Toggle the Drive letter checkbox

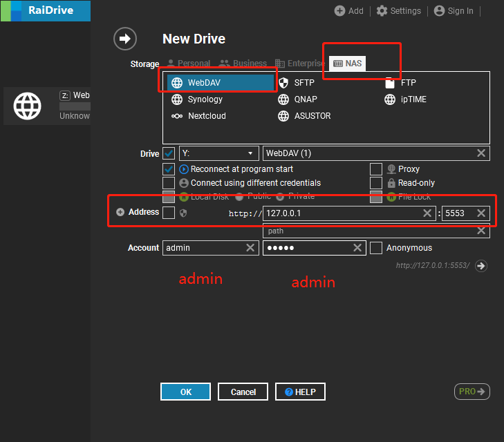169,153
